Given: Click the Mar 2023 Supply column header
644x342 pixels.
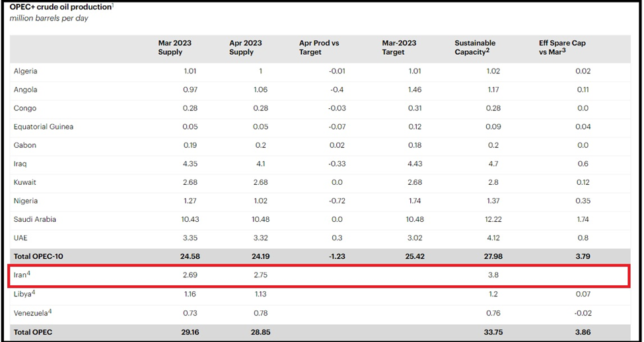Looking at the screenshot, I should pos(174,48).
